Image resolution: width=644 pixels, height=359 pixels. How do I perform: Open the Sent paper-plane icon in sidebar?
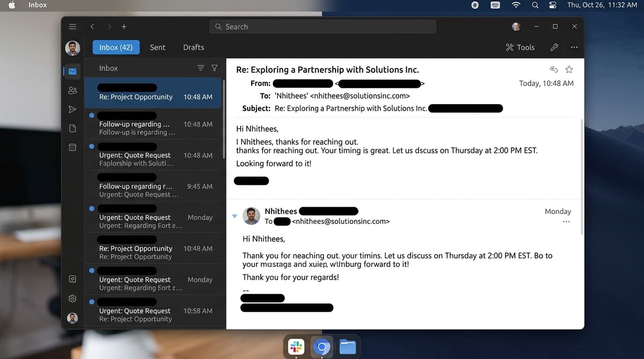[x=73, y=109]
